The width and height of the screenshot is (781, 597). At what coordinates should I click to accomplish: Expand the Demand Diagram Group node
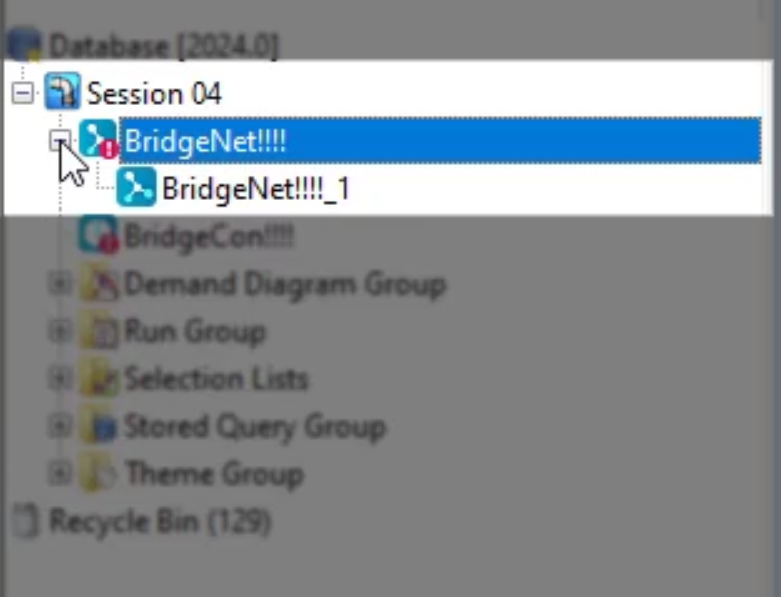coord(60,283)
